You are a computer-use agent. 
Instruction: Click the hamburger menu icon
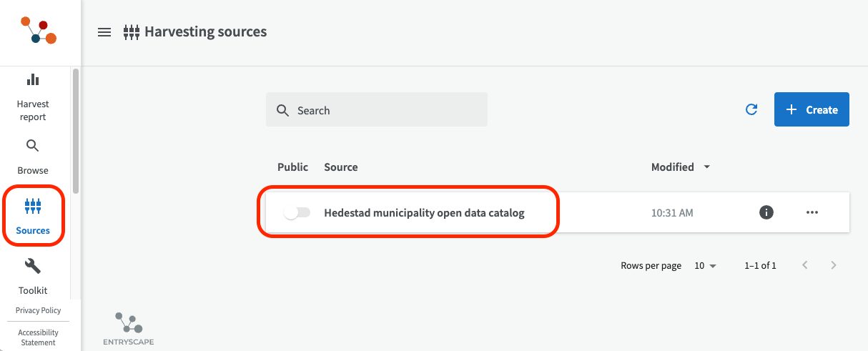[x=104, y=32]
